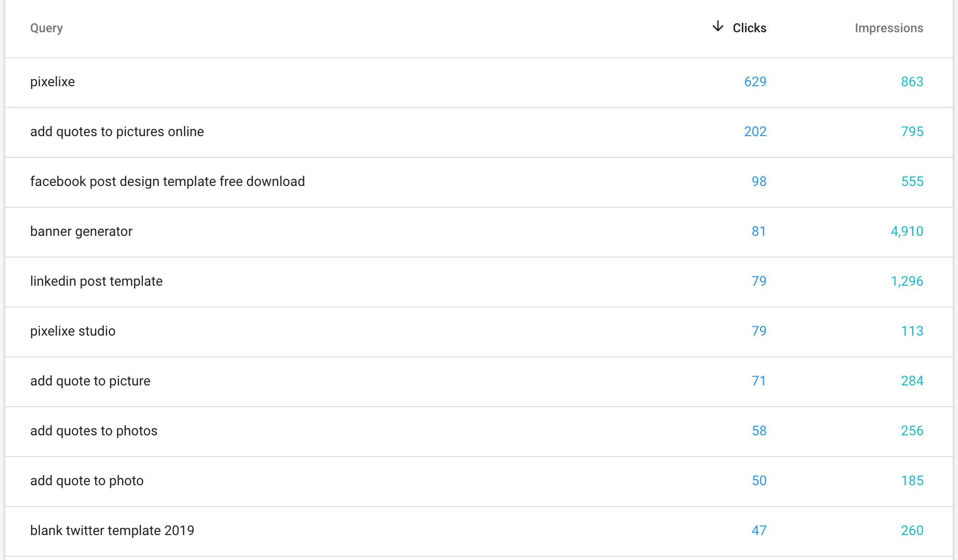Select the 'pixelixe studio' query
The height and width of the screenshot is (560, 958).
click(73, 331)
